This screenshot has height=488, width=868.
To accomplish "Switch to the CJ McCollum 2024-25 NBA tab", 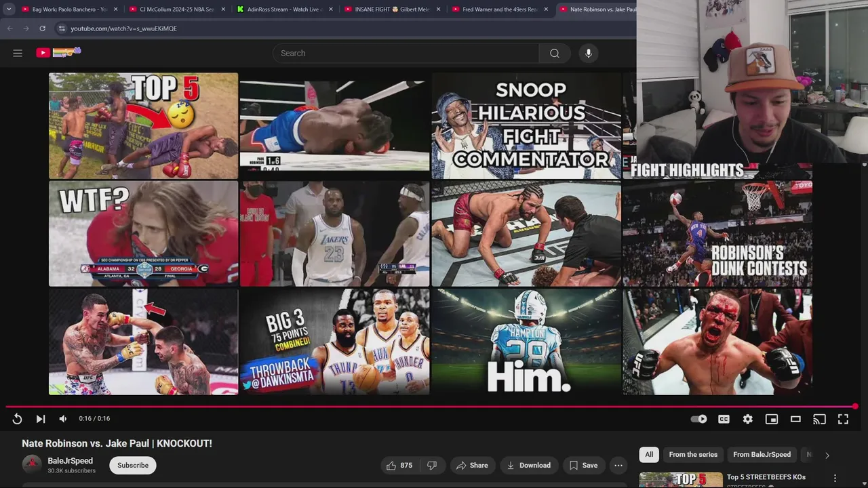I will (178, 9).
